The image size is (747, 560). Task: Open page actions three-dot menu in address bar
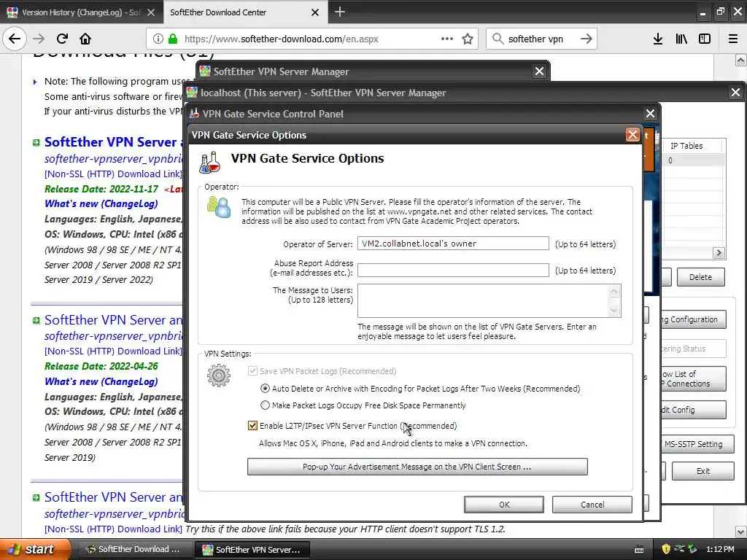(447, 39)
